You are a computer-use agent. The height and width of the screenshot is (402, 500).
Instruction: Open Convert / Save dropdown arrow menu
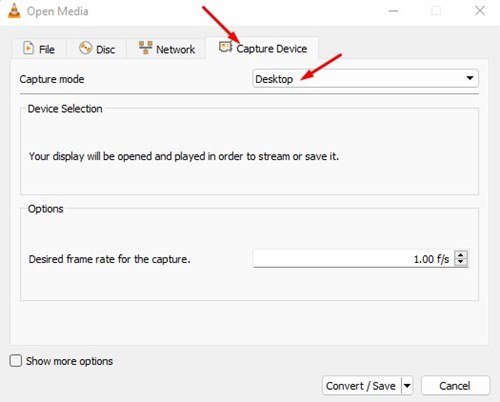[x=407, y=386]
